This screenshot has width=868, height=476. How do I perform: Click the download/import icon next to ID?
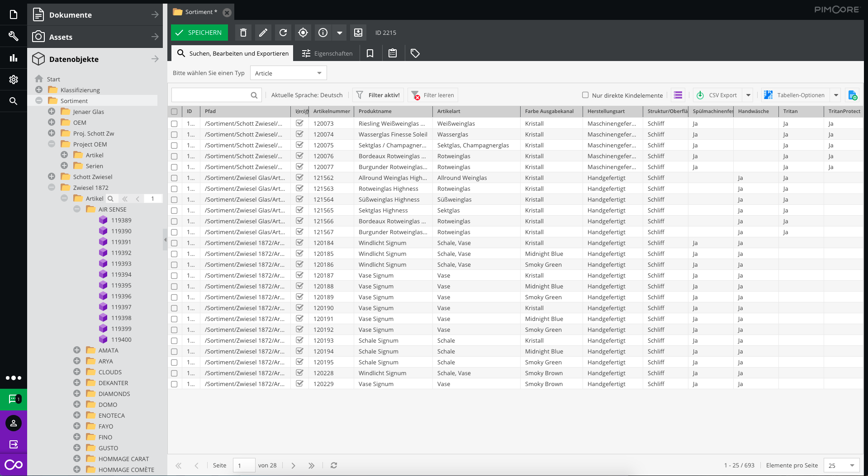tap(358, 33)
